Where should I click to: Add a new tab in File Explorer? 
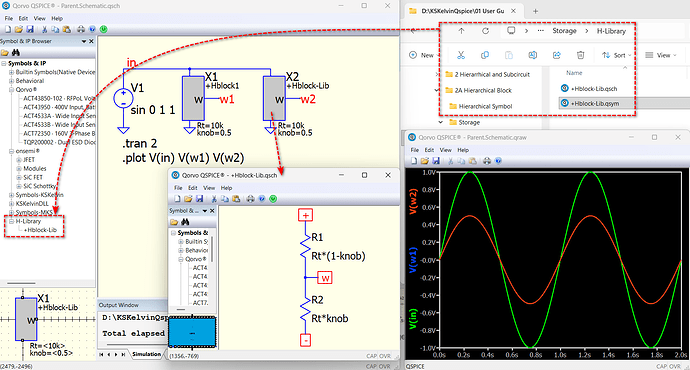[x=536, y=11]
